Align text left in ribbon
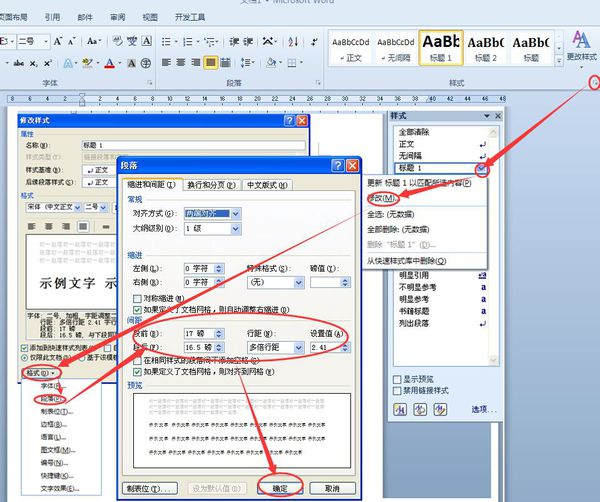 pos(166,62)
